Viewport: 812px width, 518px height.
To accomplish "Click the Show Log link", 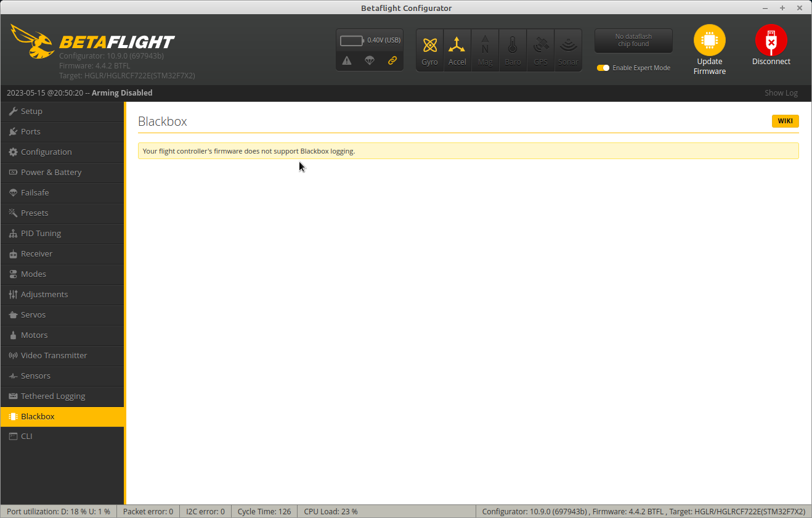I will [781, 92].
